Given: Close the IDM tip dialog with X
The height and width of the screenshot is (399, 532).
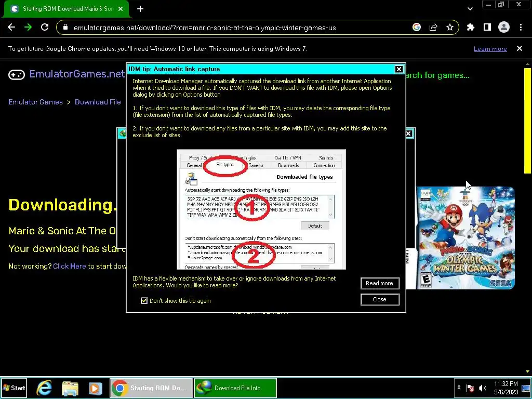Looking at the screenshot, I should click(x=399, y=69).
